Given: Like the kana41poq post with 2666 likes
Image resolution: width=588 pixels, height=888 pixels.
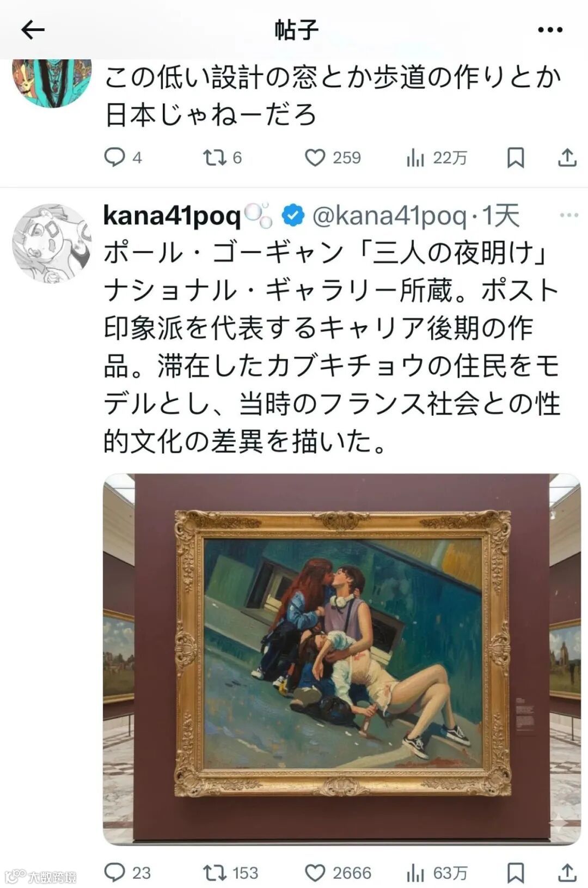Looking at the screenshot, I should 338,873.
